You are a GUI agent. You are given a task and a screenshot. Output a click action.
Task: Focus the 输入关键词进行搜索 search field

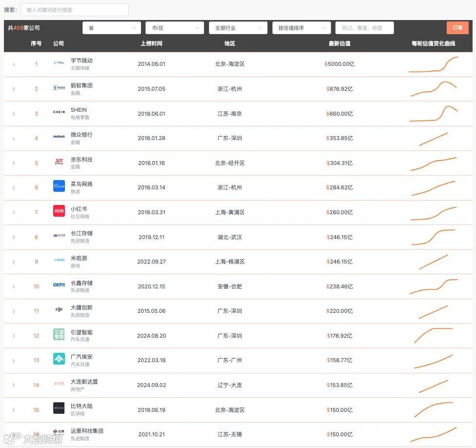(75, 10)
